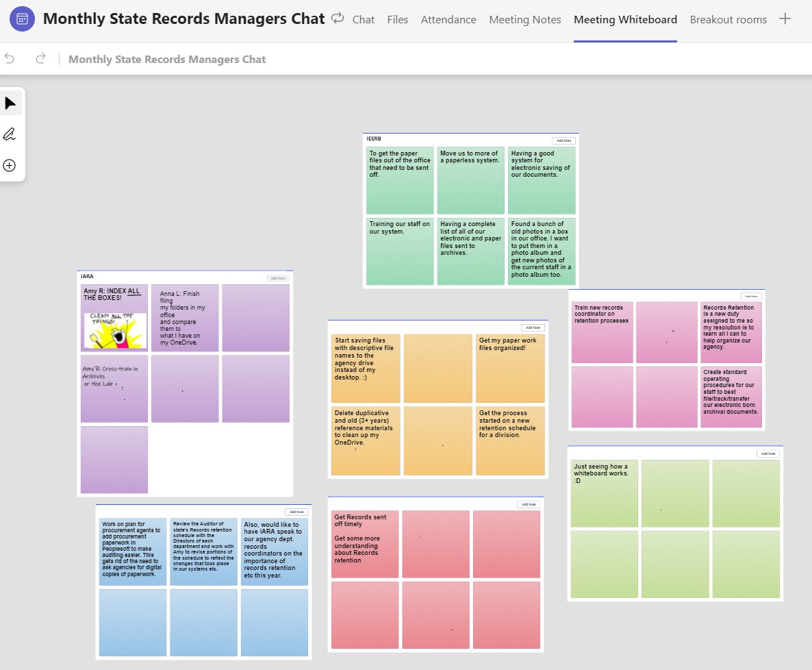This screenshot has width=812, height=670.
Task: Click the undo arrow icon
Action: pos(10,59)
